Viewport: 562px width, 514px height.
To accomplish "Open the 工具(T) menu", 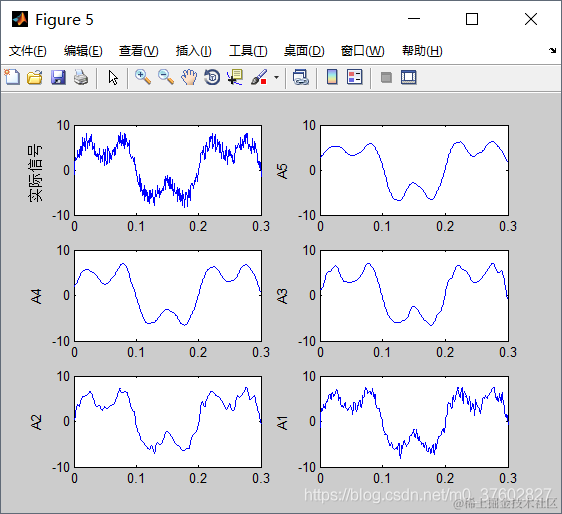I will pyautogui.click(x=248, y=51).
